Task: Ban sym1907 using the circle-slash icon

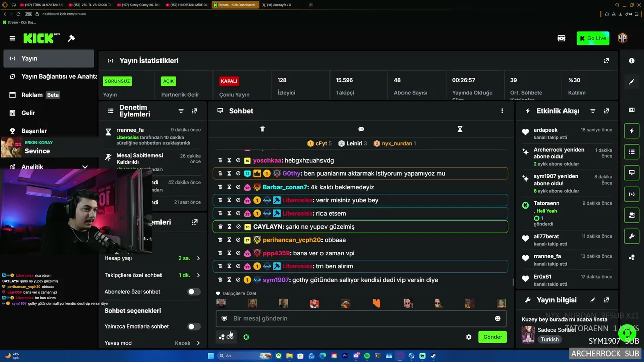Action: [238, 280]
